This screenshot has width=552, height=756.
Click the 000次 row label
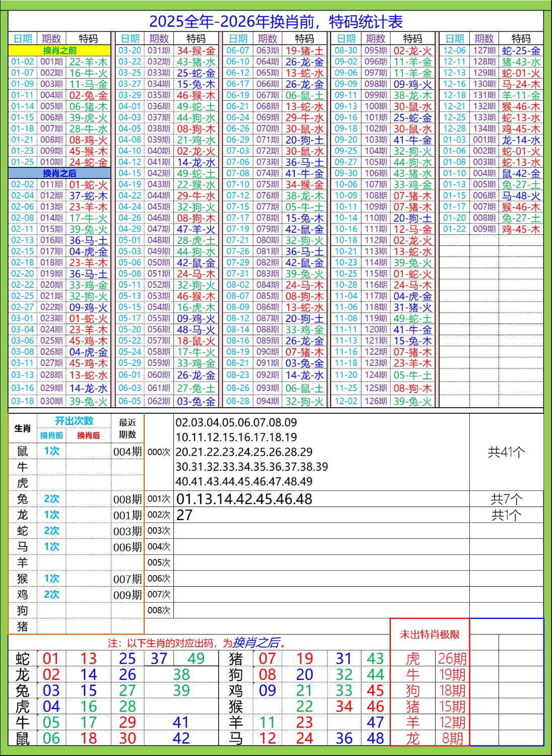(159, 452)
